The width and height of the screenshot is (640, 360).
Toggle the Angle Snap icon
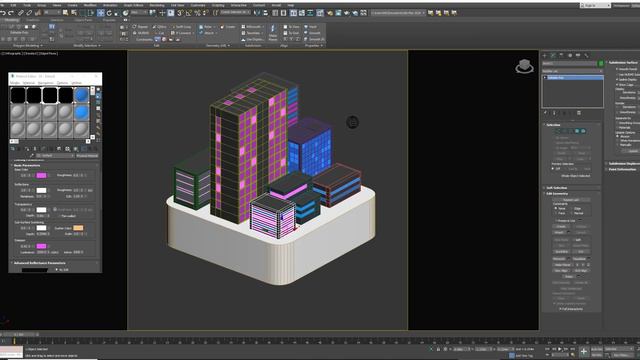coord(189,13)
